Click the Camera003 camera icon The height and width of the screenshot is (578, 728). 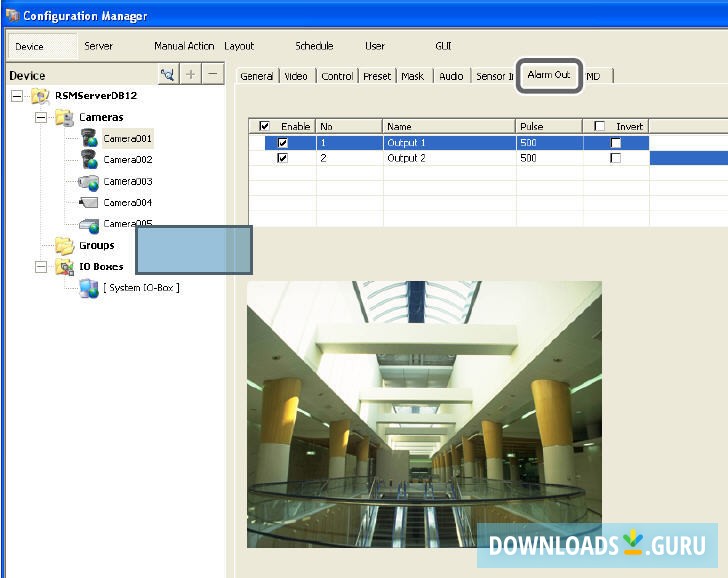pos(88,182)
